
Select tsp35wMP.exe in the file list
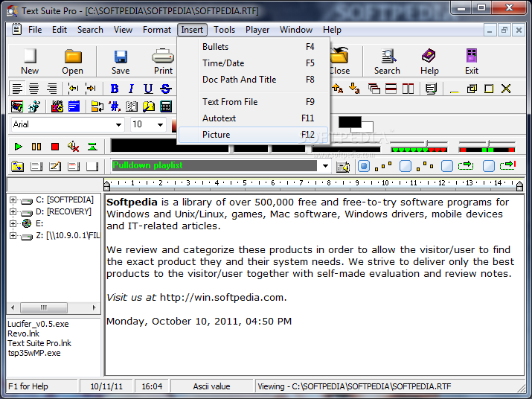34,353
